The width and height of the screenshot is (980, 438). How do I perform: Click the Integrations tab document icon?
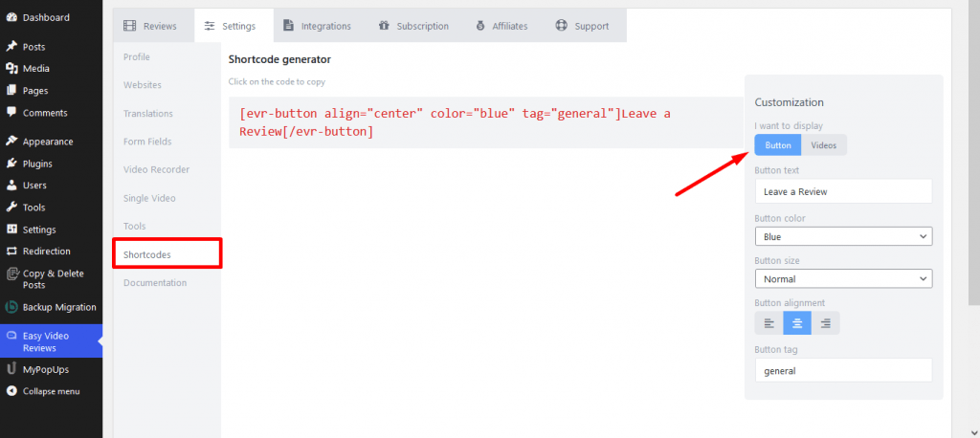click(x=288, y=26)
